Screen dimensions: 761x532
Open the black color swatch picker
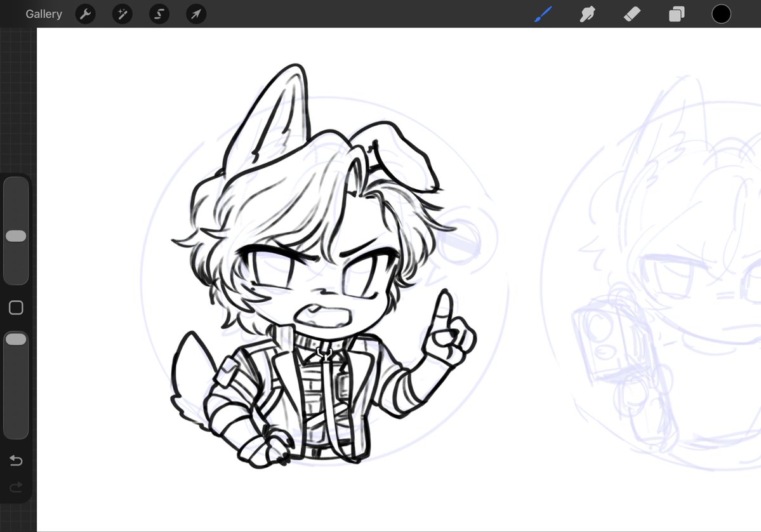pos(721,14)
